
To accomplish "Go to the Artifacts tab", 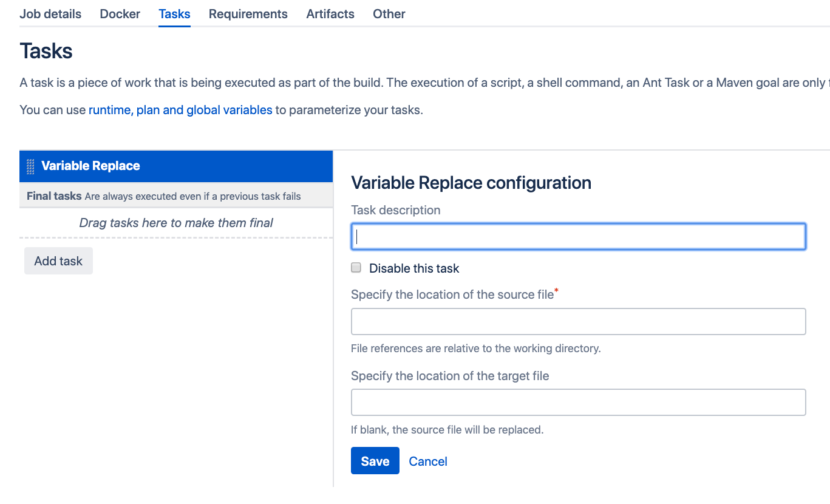I will (x=330, y=14).
